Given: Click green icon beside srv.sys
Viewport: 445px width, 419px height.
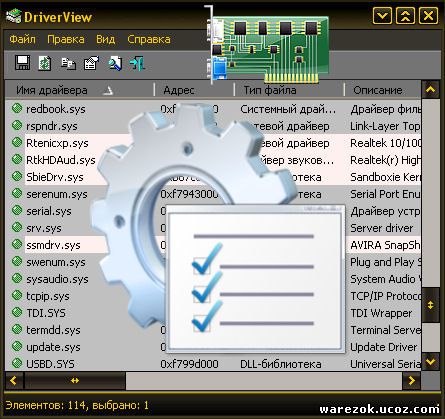Looking at the screenshot, I should 17,227.
